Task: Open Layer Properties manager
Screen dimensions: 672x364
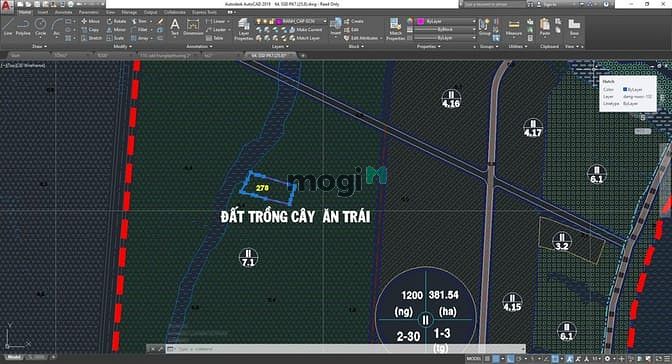Action: click(x=243, y=29)
